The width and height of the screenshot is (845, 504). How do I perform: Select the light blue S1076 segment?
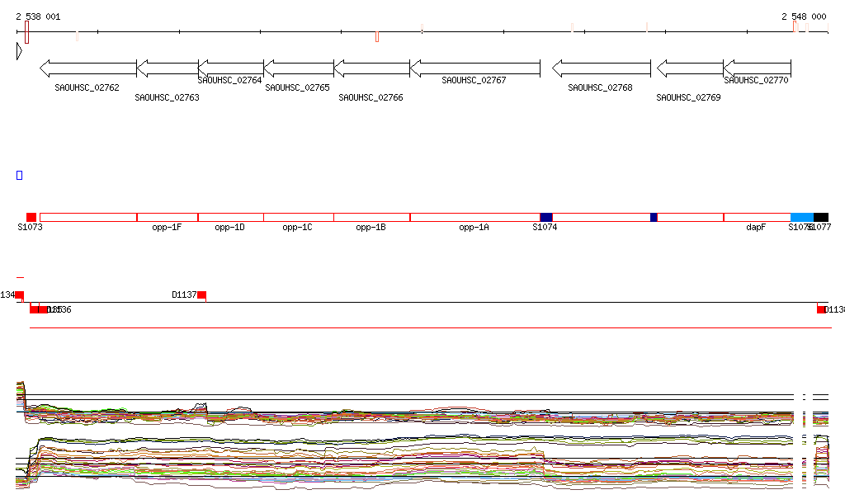click(801, 217)
